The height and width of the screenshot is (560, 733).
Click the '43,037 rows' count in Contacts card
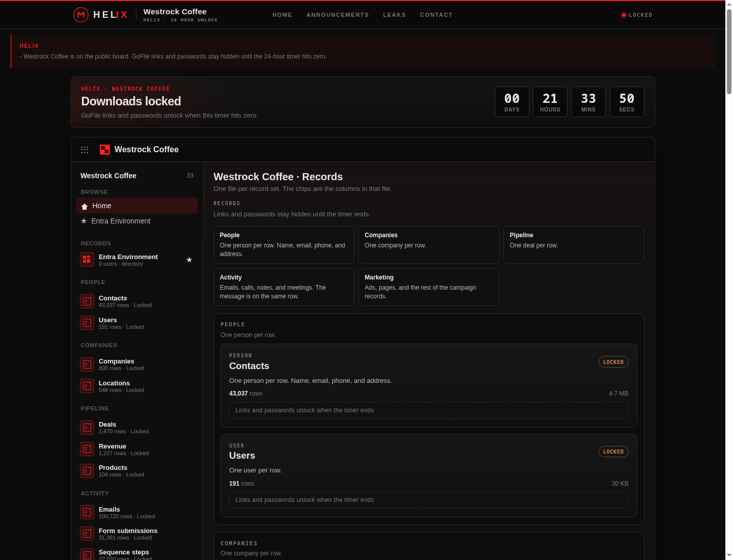click(246, 394)
